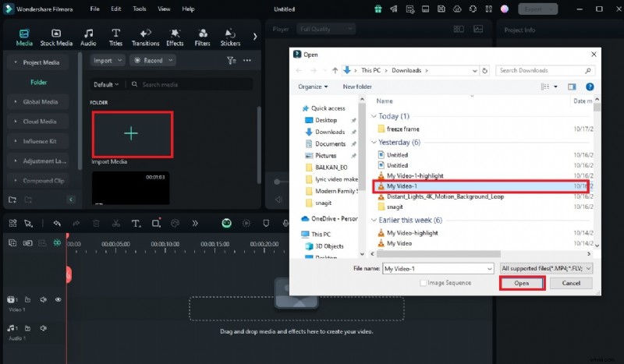This screenshot has width=624, height=364.
Task: Expand the Global Media section
Action: point(40,101)
